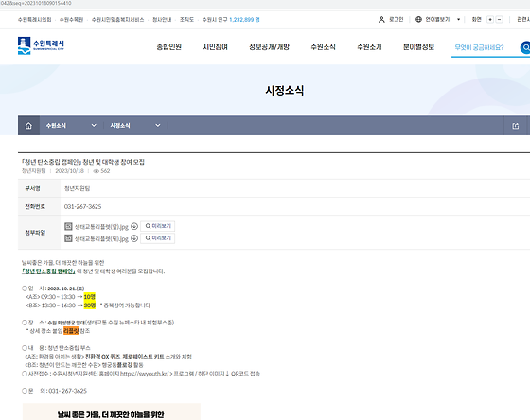530x420 pixels.
Task: Decrease screen size with minus button
Action: click(x=500, y=19)
